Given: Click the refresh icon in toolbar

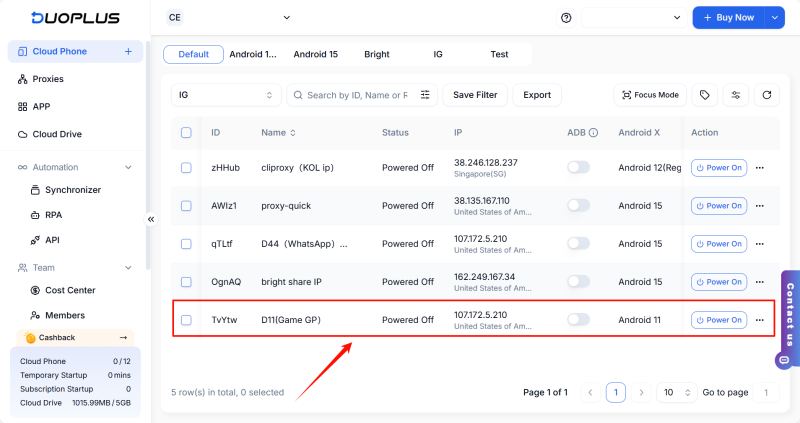Looking at the screenshot, I should tap(766, 95).
